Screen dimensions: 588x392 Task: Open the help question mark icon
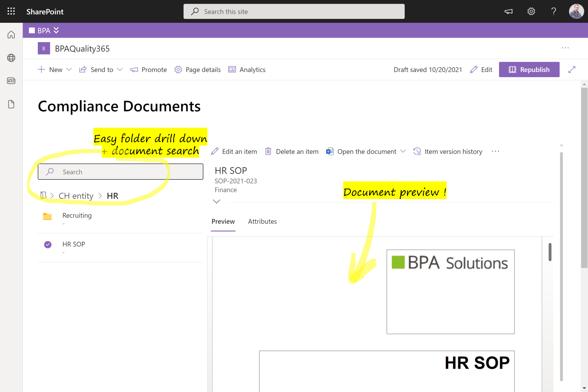554,11
